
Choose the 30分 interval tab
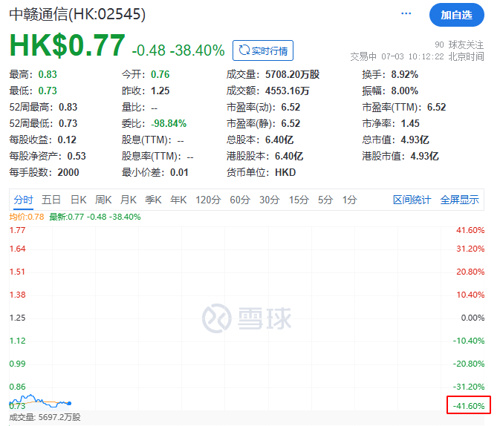[x=269, y=200]
